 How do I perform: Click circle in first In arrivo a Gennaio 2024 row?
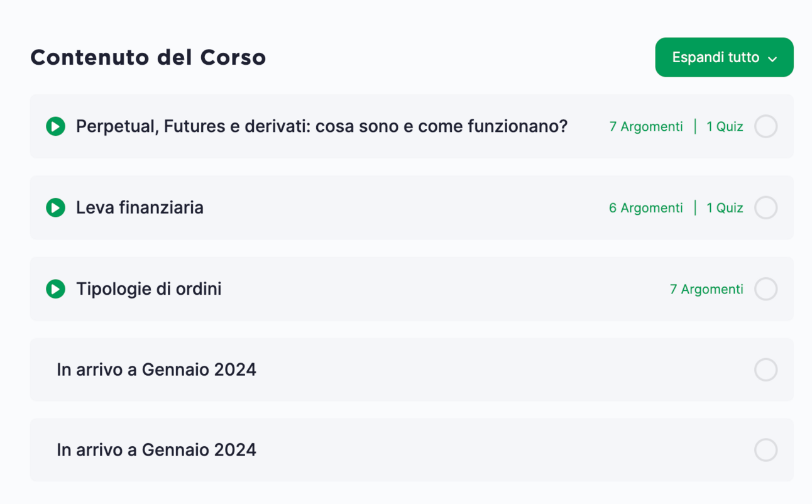tap(765, 370)
